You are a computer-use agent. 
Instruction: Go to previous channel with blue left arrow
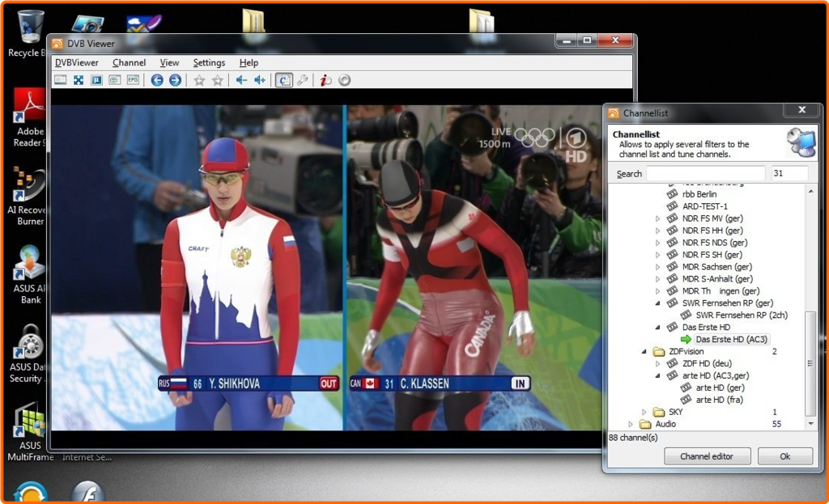(x=157, y=80)
